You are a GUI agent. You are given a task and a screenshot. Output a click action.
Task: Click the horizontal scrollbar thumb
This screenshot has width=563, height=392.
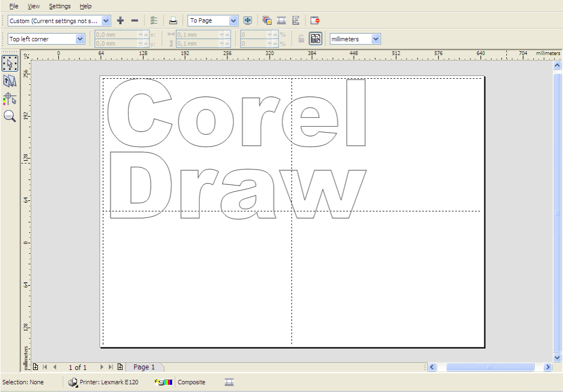click(x=490, y=367)
